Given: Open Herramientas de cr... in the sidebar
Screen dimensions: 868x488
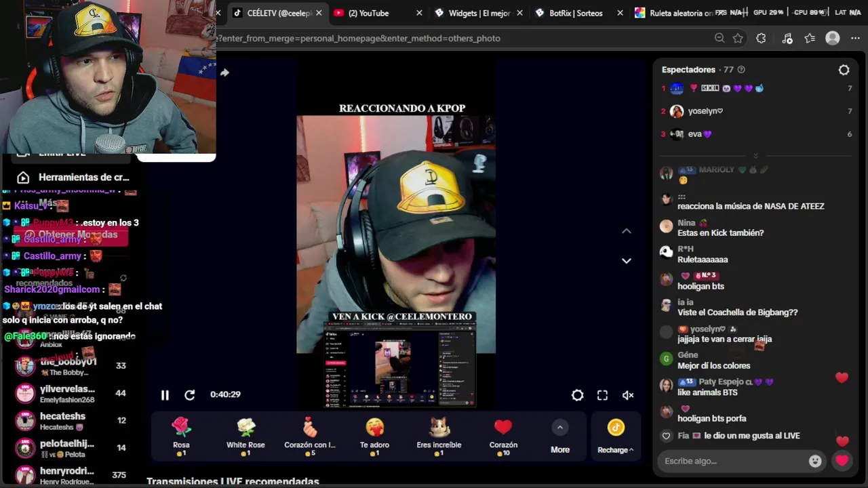Looking at the screenshot, I should [73, 177].
